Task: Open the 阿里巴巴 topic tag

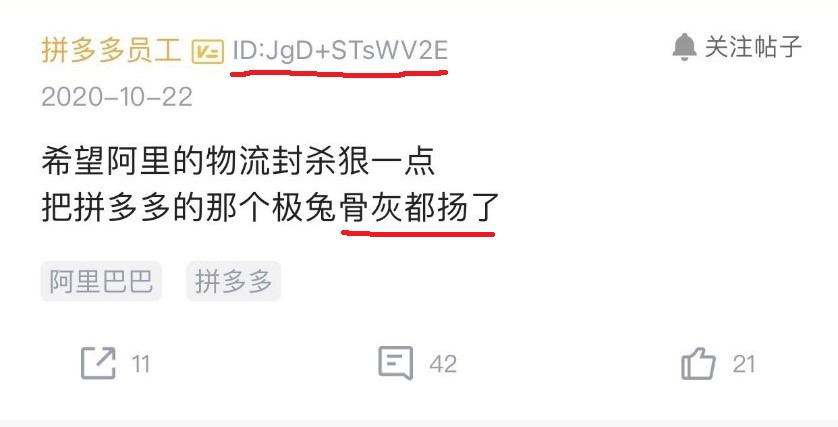Action: (x=101, y=281)
